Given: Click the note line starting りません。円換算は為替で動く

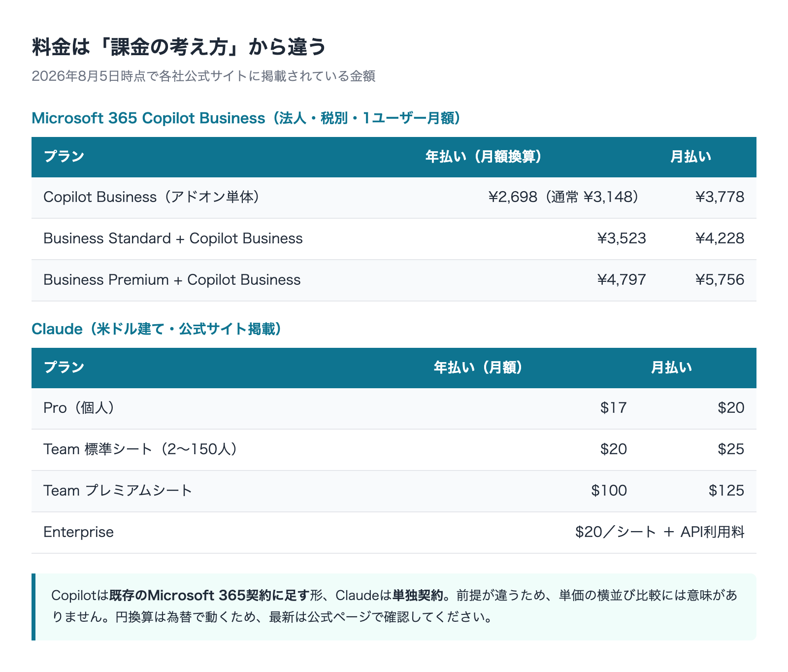Looking at the screenshot, I should pyautogui.click(x=272, y=617).
